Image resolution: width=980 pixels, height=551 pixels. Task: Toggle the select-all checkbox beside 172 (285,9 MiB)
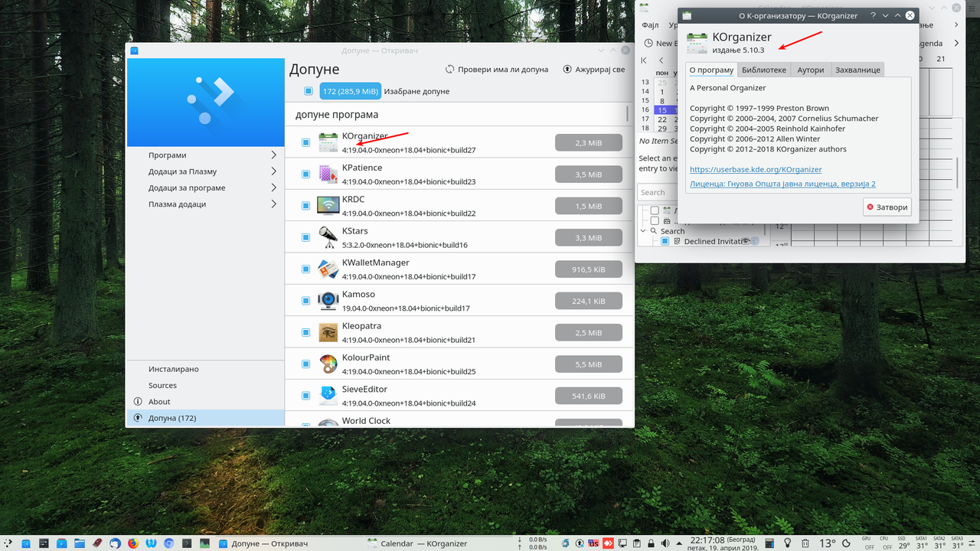pos(309,91)
